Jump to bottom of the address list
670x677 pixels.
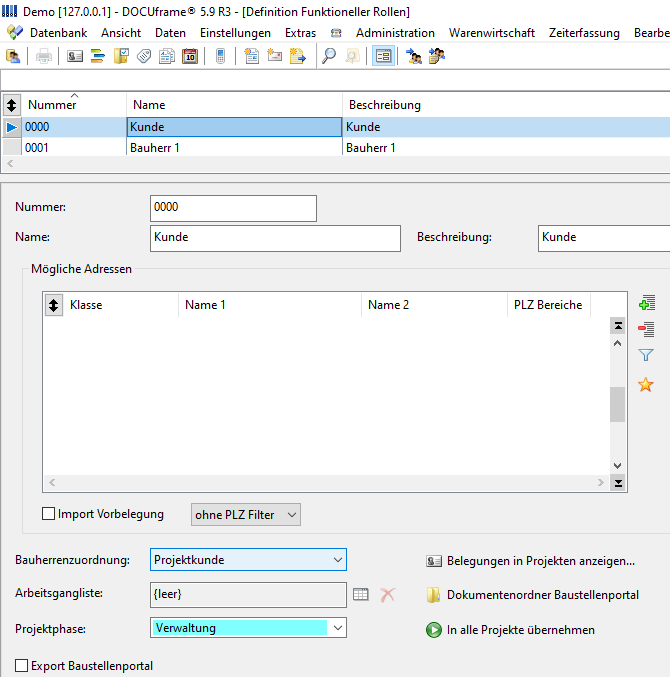[x=618, y=483]
